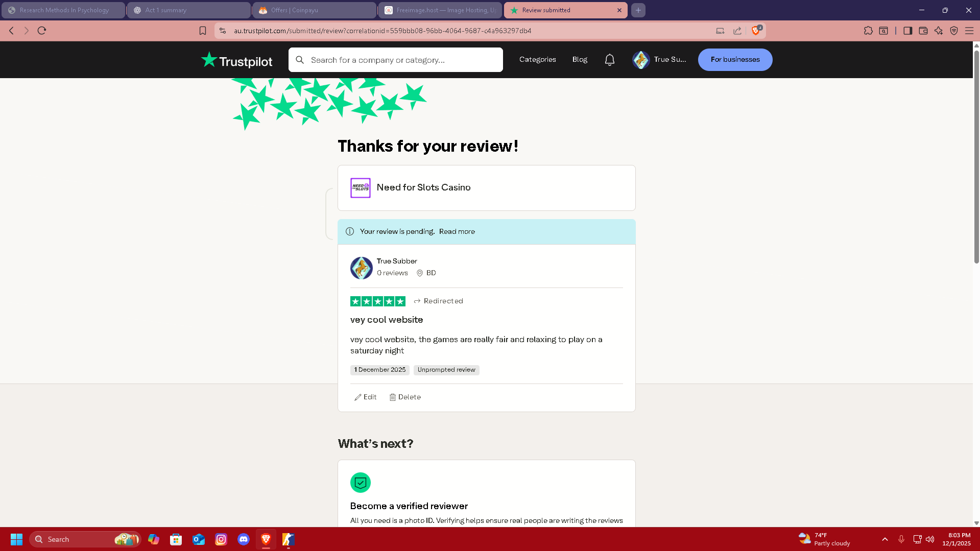Open Need for Slots Casino page
This screenshot has height=551, width=980.
tap(424, 187)
